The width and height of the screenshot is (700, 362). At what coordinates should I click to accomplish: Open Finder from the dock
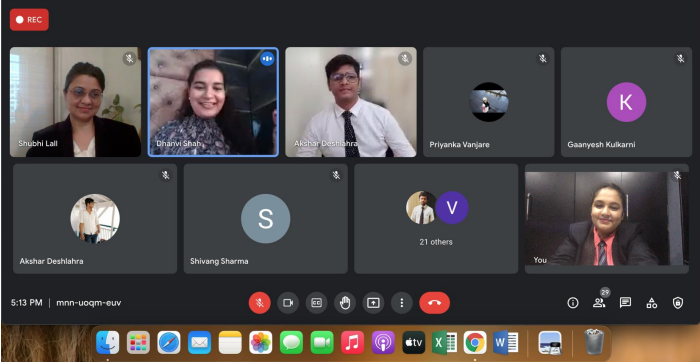pos(108,343)
